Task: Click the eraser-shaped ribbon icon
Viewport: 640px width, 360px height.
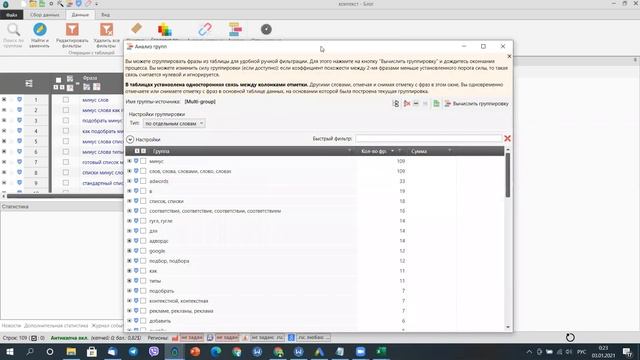Action: (136, 28)
